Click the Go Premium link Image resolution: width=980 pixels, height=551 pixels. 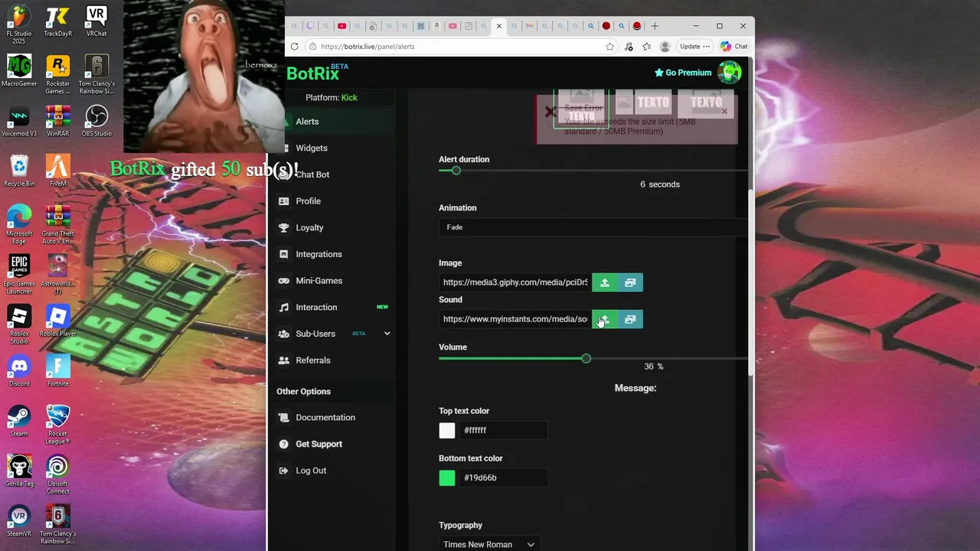point(683,73)
